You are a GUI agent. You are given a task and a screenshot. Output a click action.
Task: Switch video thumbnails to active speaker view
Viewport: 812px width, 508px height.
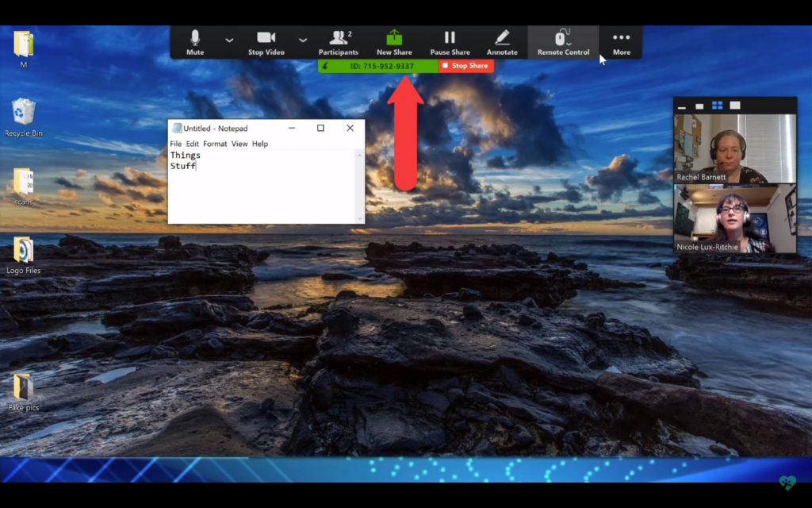(x=699, y=104)
